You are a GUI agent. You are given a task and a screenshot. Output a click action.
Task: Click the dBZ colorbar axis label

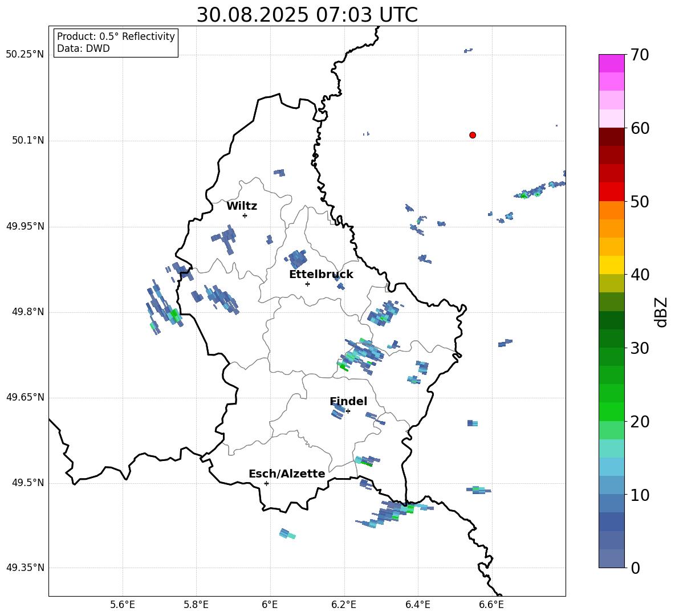coord(661,312)
